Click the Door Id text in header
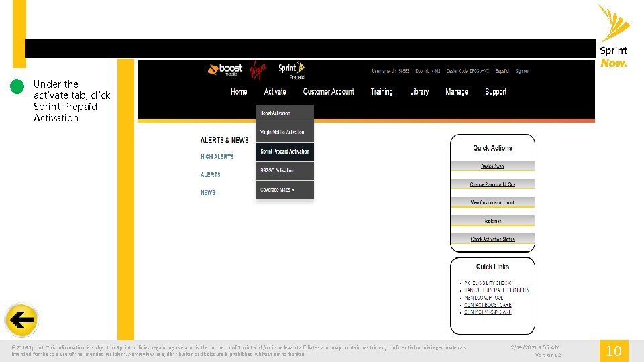Viewport: 644px width, 362px height. point(427,71)
